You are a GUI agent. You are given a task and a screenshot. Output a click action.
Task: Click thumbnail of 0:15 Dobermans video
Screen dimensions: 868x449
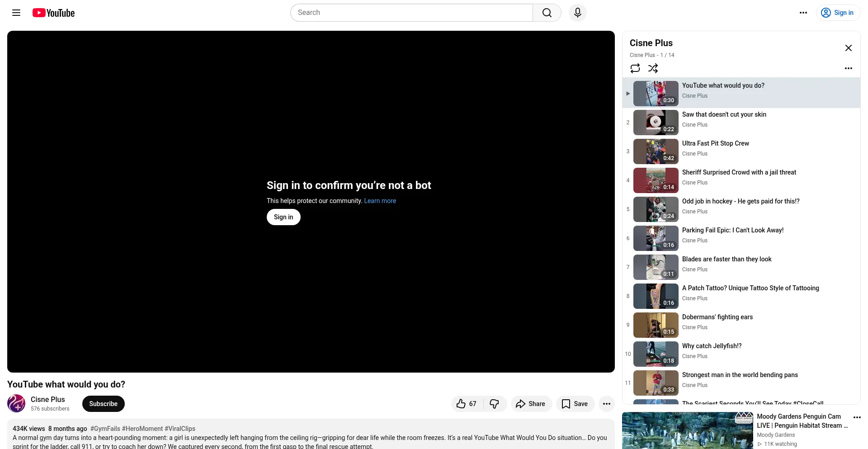656,325
